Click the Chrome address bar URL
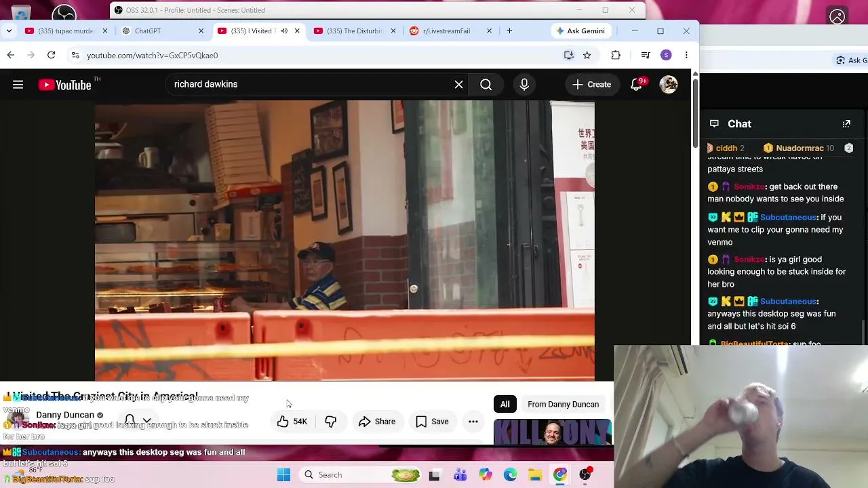The width and height of the screenshot is (868, 488). [153, 56]
